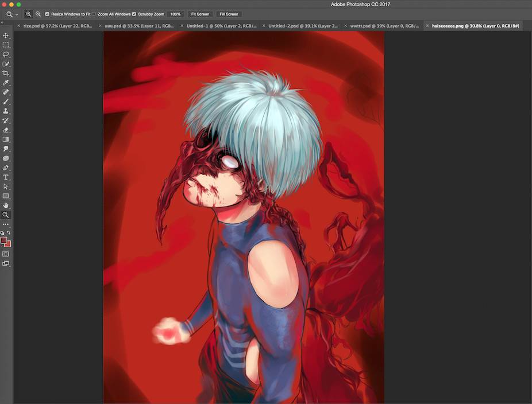Click the character's white eye on canvas

coord(229,162)
